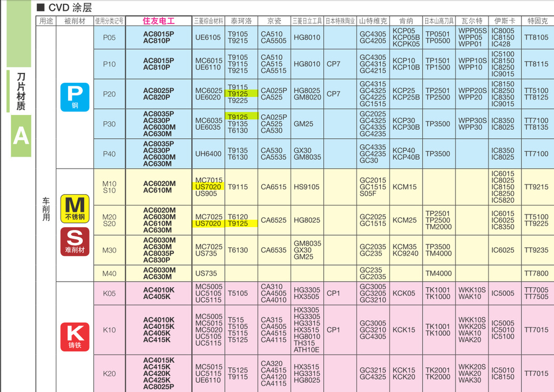
Task: Click the red K 铸铁 badge
Action: (x=75, y=337)
